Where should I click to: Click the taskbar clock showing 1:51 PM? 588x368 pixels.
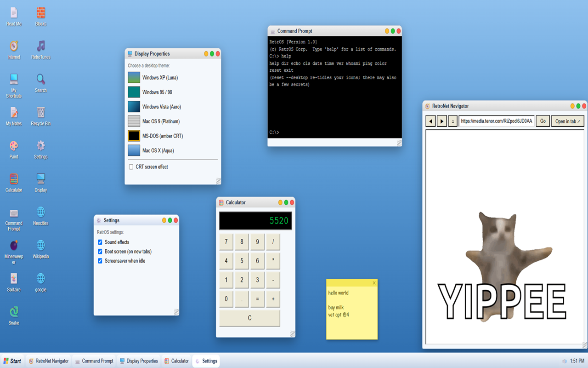(577, 361)
